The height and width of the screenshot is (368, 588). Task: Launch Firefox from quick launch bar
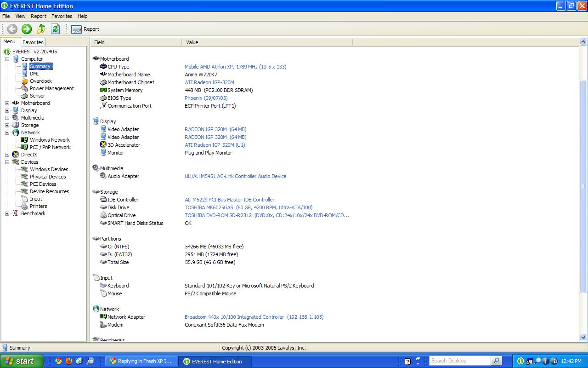[x=69, y=361]
